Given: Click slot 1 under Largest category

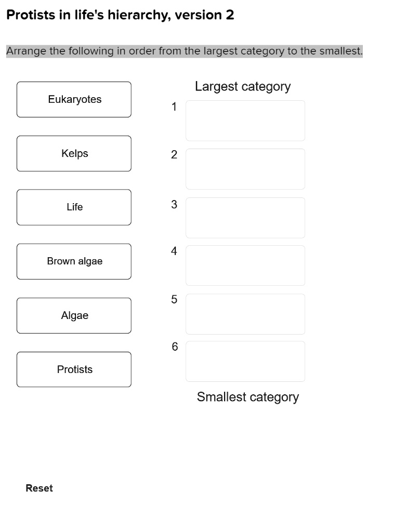Looking at the screenshot, I should (x=245, y=121).
